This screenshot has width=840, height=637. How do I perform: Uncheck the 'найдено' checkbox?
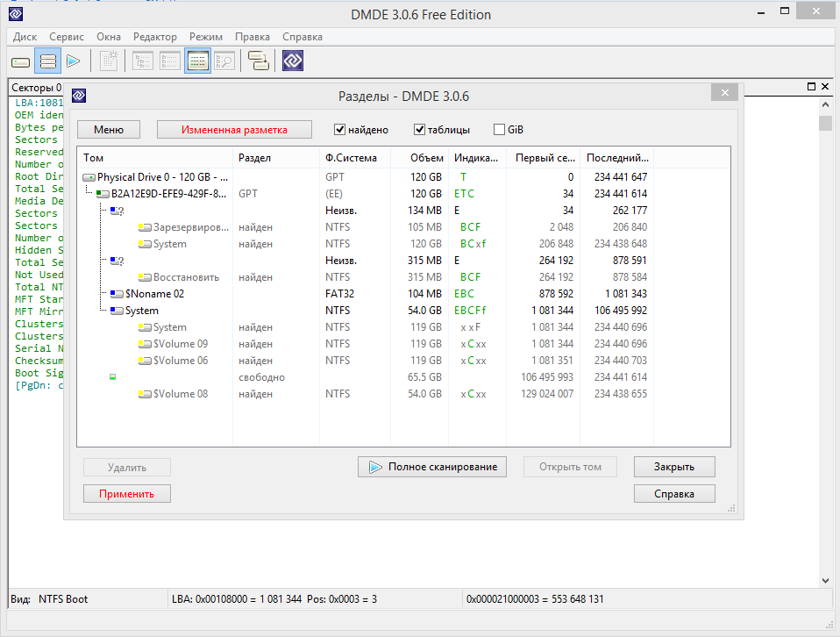point(340,130)
